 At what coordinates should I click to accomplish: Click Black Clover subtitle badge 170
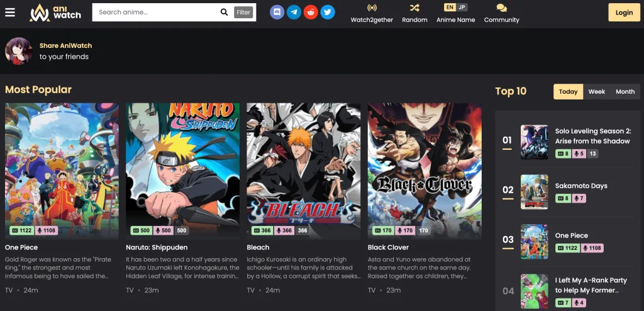coord(384,230)
